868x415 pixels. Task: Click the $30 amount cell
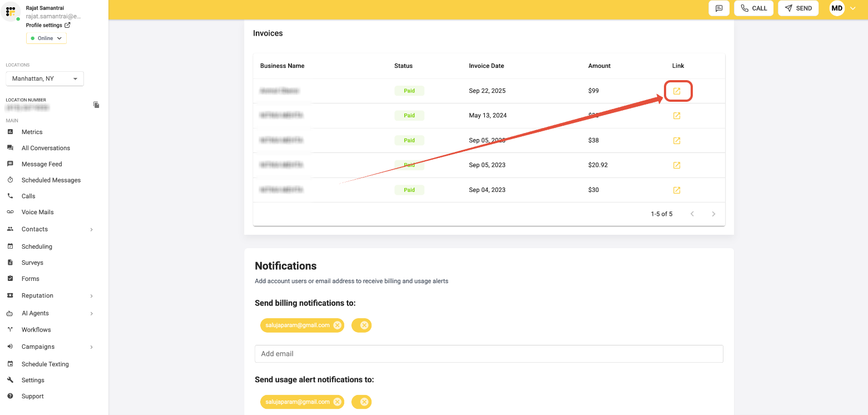[593, 190]
